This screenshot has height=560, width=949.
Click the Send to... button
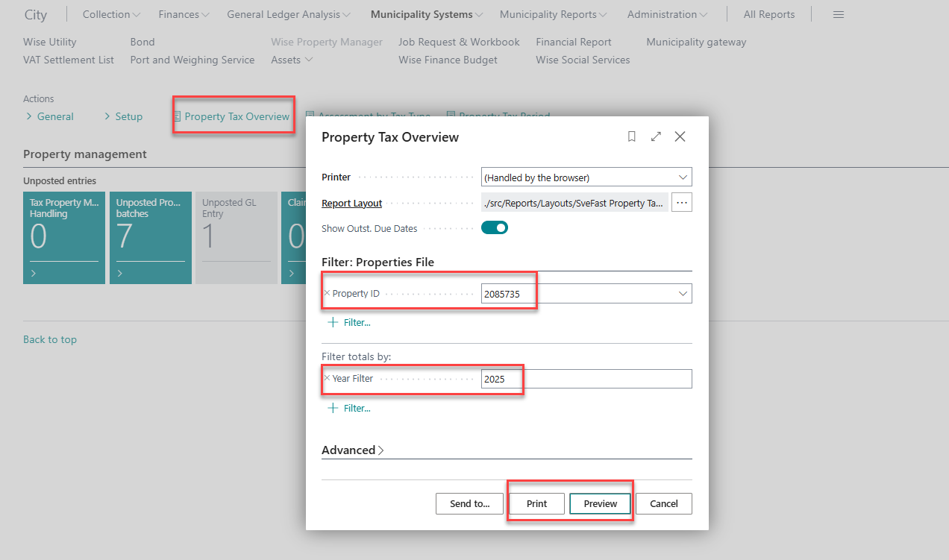tap(470, 503)
